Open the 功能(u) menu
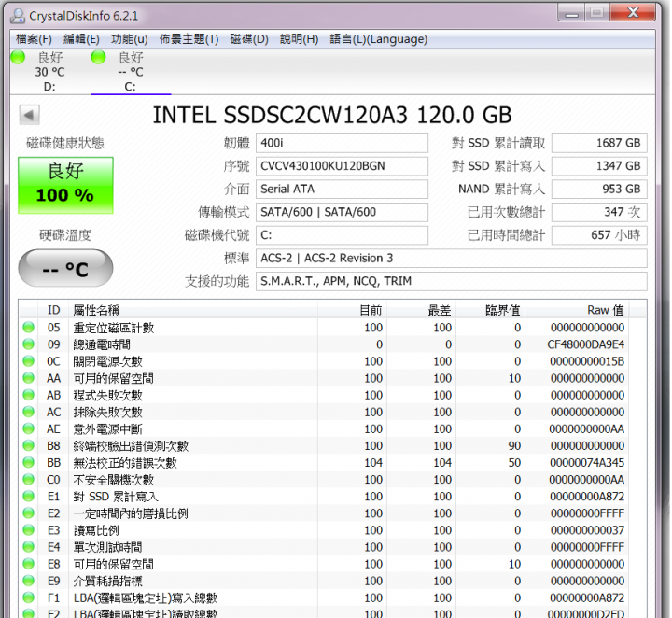Image resolution: width=672 pixels, height=618 pixels. 130,39
